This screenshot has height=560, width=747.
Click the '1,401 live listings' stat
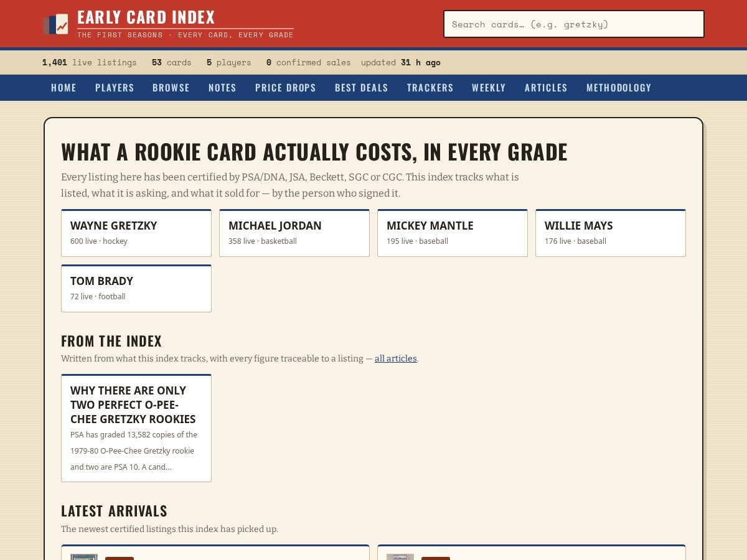90,62
